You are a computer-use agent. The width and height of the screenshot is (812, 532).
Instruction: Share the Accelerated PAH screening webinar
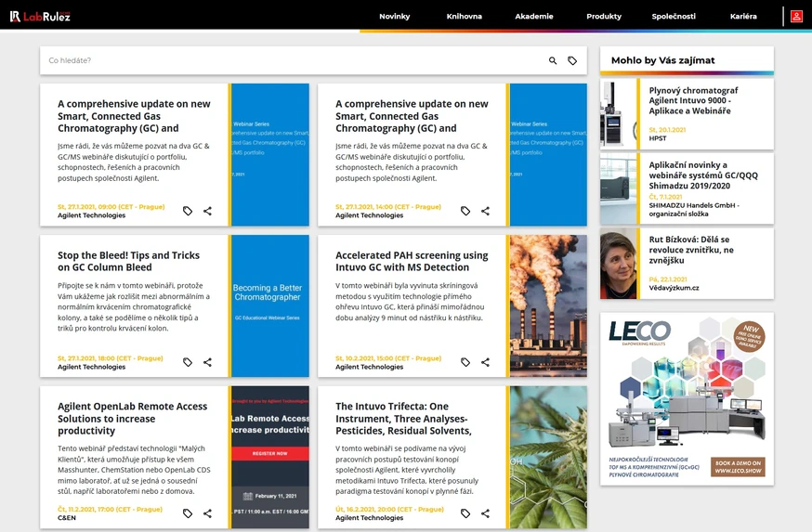pos(485,362)
